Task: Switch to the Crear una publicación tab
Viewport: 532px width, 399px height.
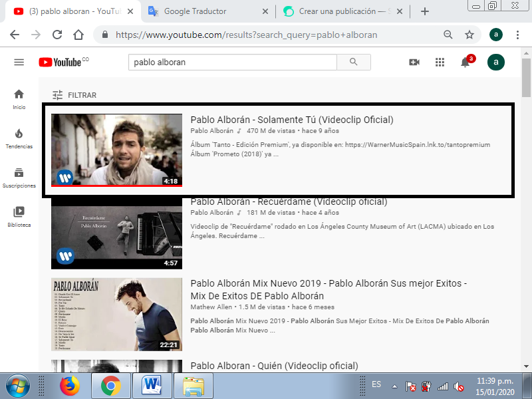Action: point(338,11)
